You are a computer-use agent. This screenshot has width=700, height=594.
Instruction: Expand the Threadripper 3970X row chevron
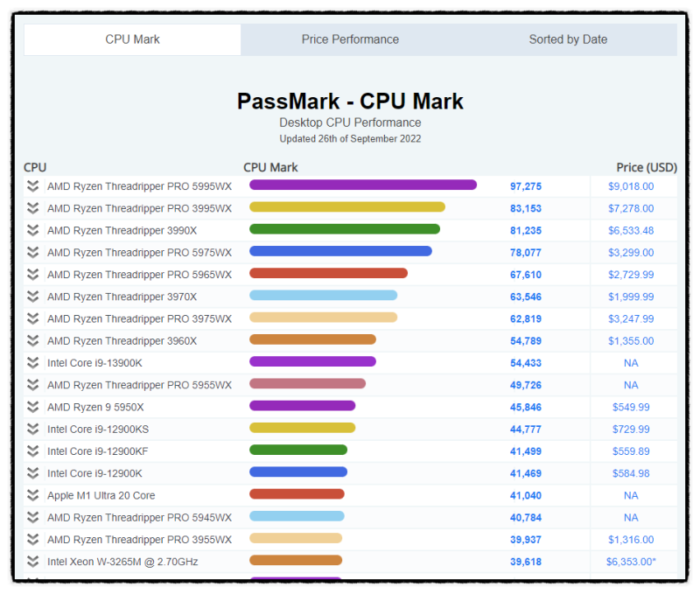tap(32, 297)
